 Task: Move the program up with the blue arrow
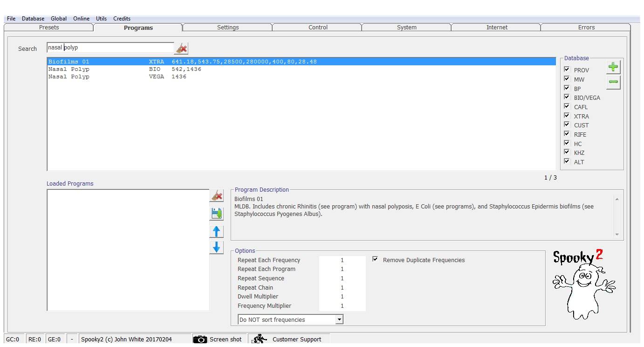[x=217, y=231]
